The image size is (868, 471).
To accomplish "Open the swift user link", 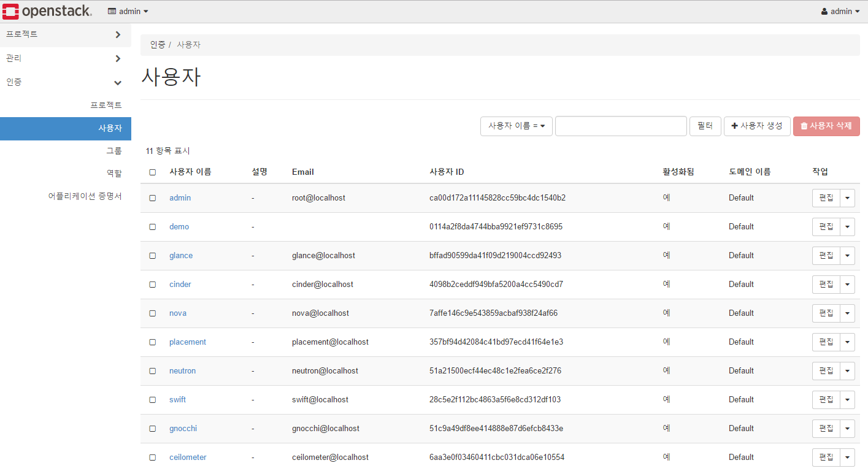I will click(177, 400).
